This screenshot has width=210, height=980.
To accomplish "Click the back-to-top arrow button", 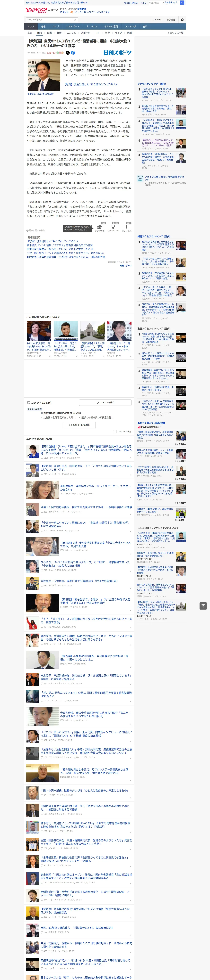I will coord(203,606).
